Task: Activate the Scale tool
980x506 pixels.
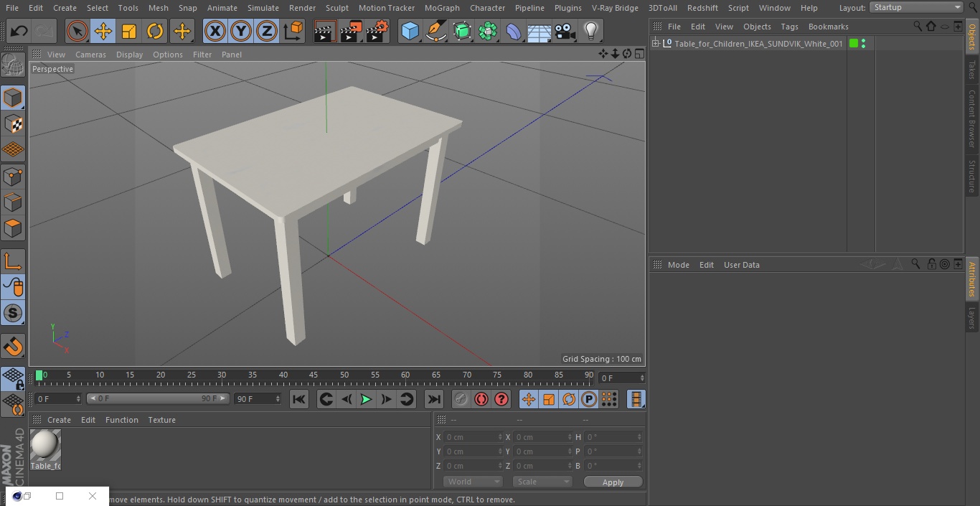Action: pos(129,31)
